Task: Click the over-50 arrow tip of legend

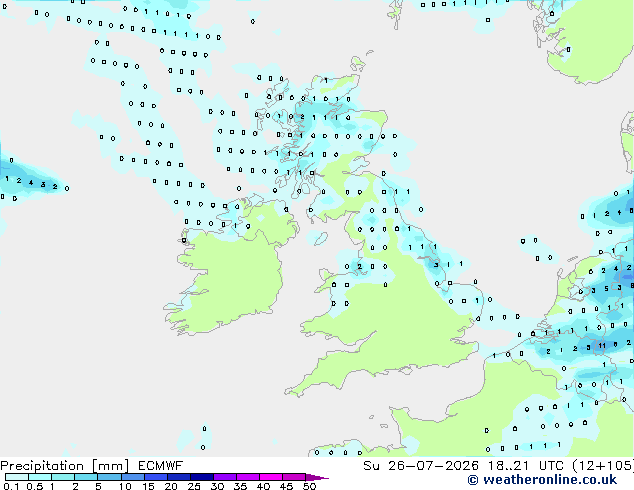Action: click(317, 477)
